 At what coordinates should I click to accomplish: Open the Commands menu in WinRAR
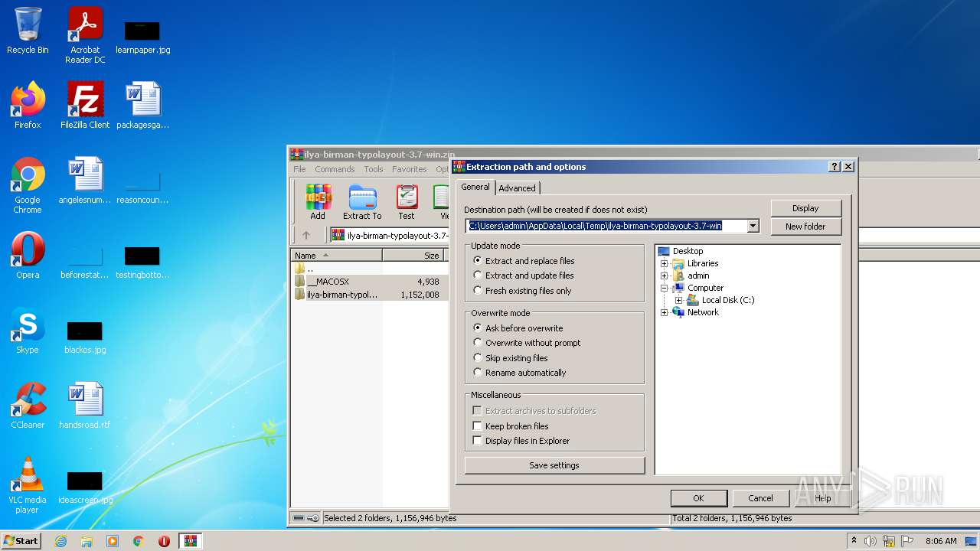tap(335, 169)
